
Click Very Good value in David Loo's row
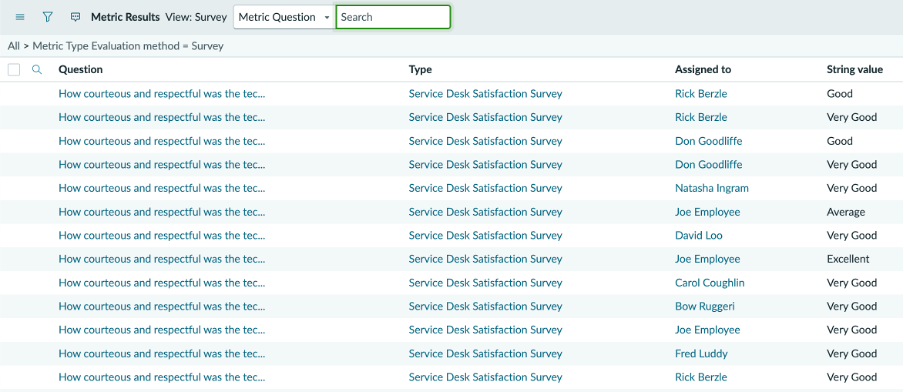point(852,235)
